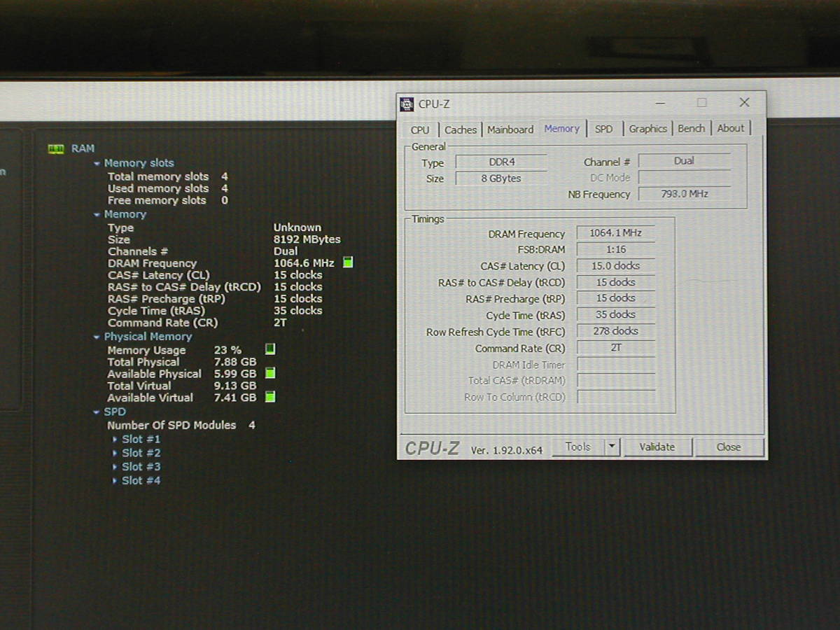Viewport: 840px width, 630px height.
Task: Click 'Total memory slots' row in Speccy
Action: point(167,176)
